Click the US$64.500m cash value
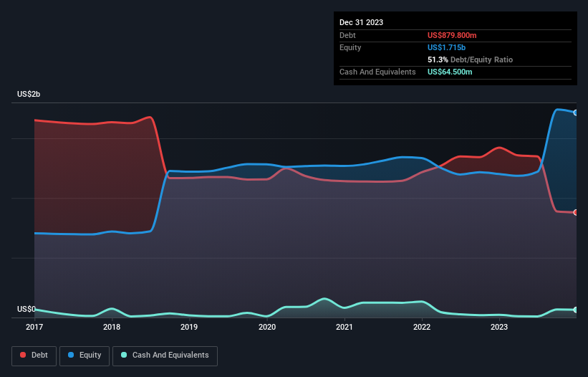The image size is (588, 377). tap(450, 72)
